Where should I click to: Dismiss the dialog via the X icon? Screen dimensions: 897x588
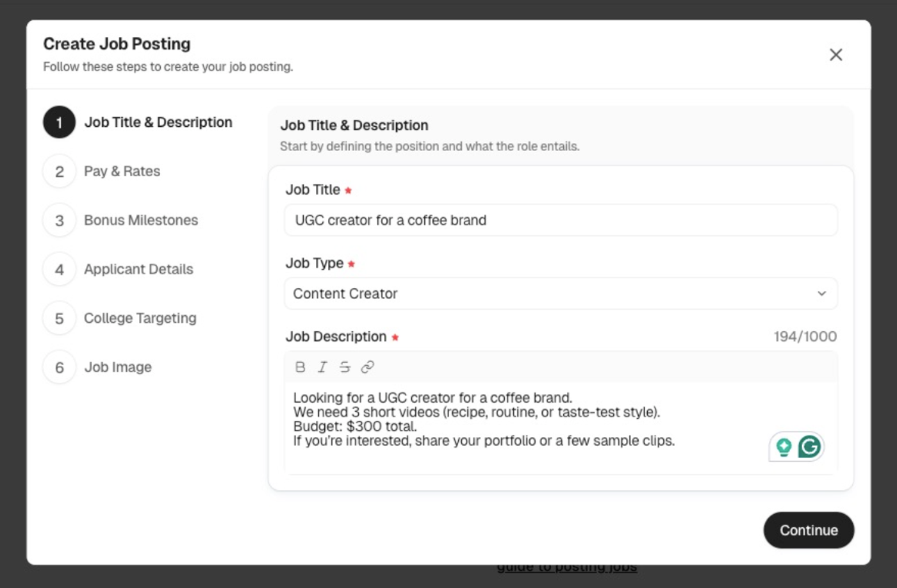click(x=836, y=54)
